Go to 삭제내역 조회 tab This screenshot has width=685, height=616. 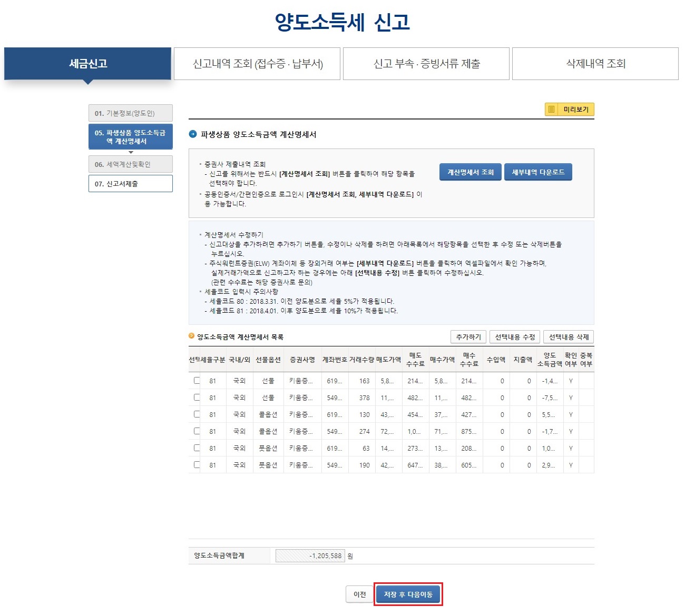pos(595,64)
